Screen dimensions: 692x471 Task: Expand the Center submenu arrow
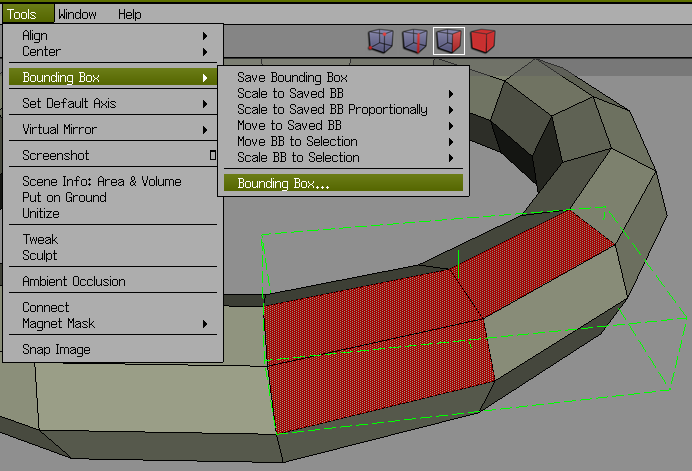point(205,52)
